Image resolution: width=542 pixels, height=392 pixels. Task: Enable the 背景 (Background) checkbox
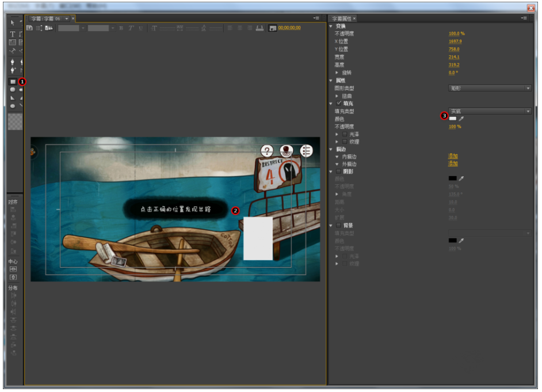click(x=339, y=225)
